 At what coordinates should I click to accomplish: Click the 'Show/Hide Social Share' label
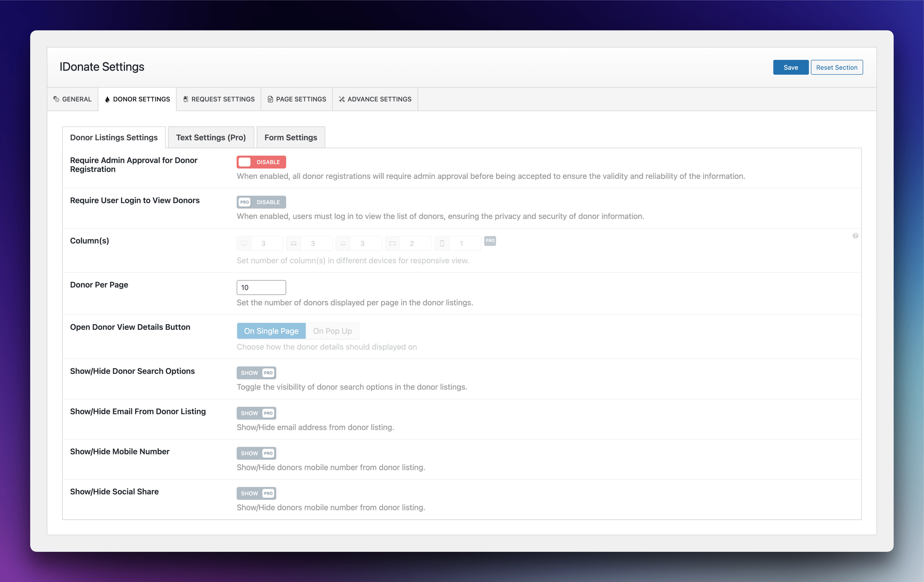click(114, 492)
